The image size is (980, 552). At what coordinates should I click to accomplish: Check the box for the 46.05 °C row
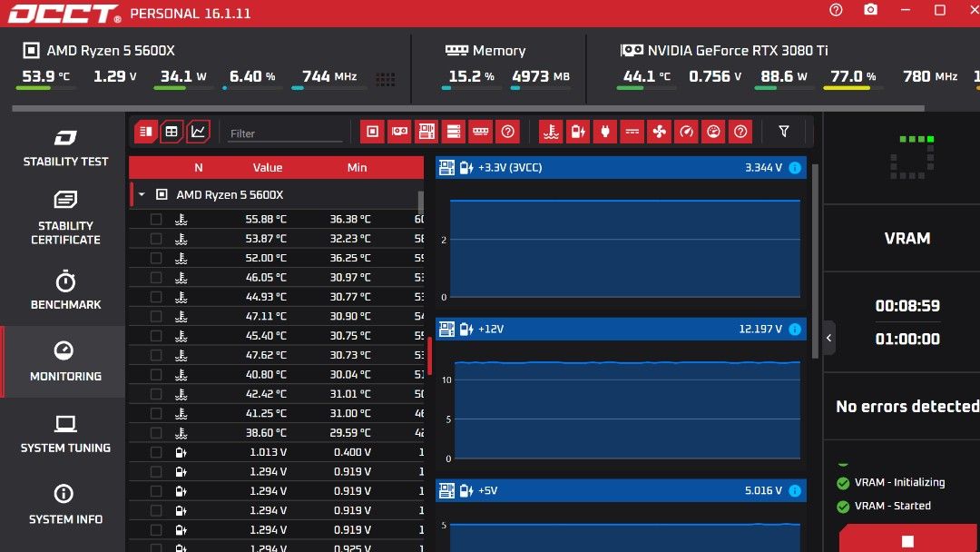tap(156, 278)
